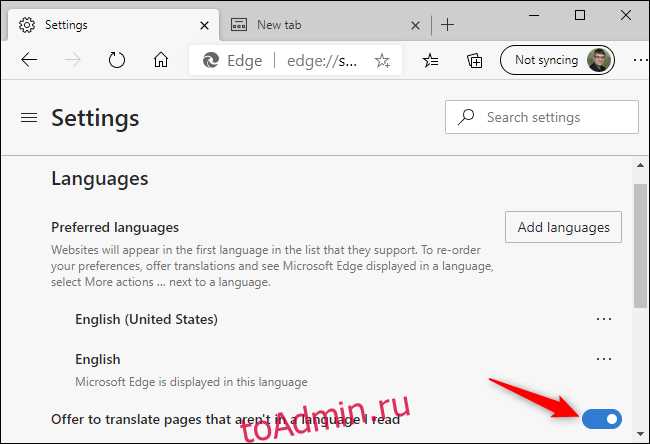This screenshot has width=650, height=444.
Task: Click the search magnifier icon
Action: (466, 117)
